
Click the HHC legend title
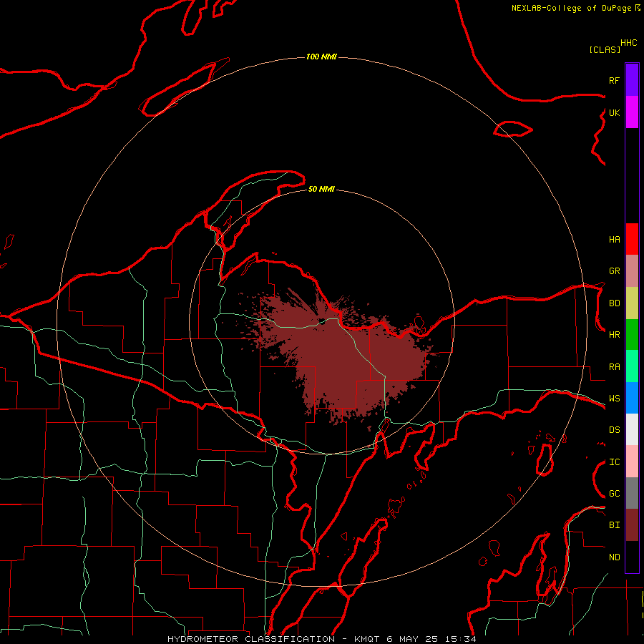[x=629, y=43]
